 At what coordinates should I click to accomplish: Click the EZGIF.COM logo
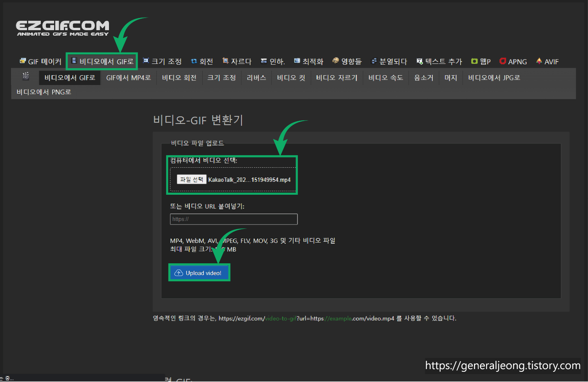pyautogui.click(x=62, y=28)
